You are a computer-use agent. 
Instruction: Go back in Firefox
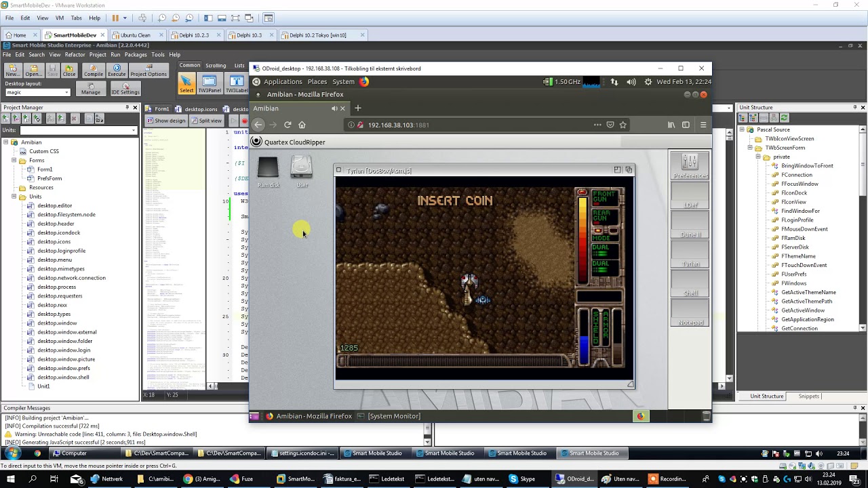point(258,125)
